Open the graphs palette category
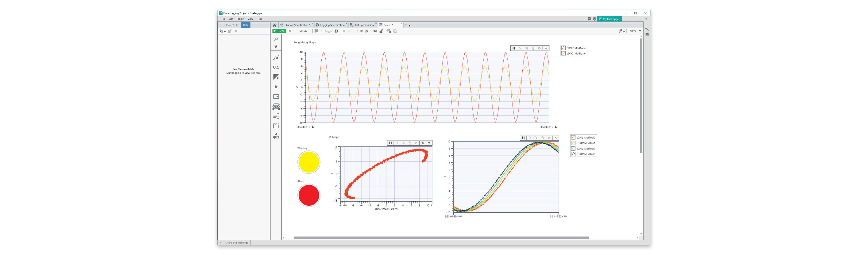The height and width of the screenshot is (255, 868). (x=276, y=58)
